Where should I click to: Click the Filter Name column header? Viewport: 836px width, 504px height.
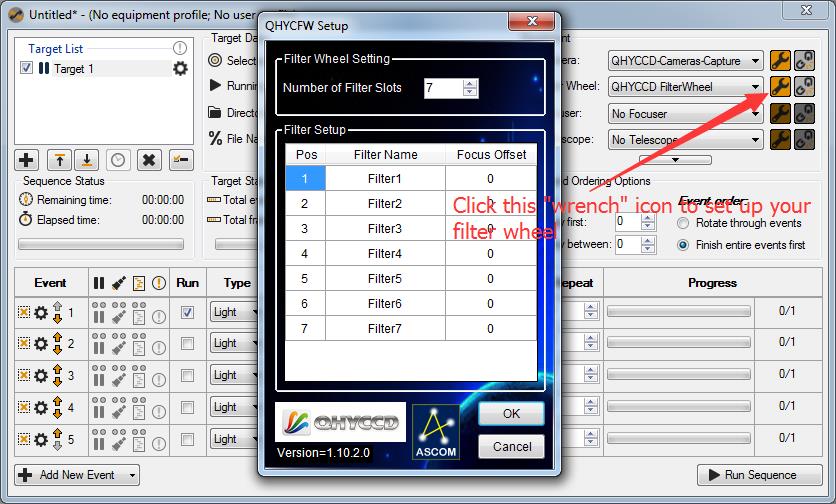click(385, 155)
